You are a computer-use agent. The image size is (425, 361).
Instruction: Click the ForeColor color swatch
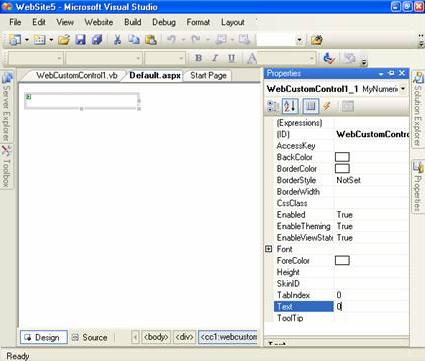[342, 260]
